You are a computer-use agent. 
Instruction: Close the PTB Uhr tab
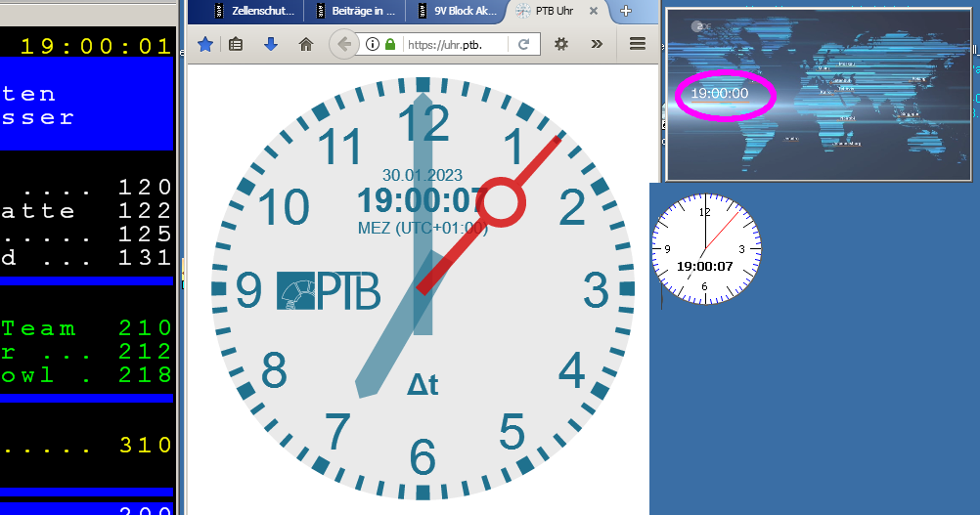point(594,11)
